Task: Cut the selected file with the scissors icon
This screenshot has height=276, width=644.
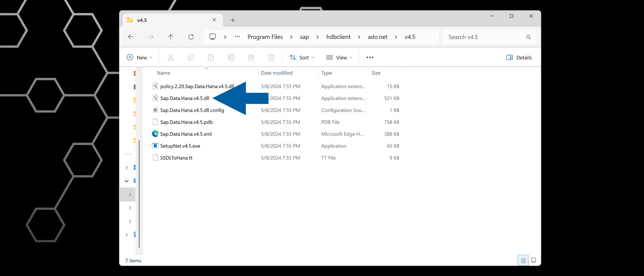Action: click(x=171, y=57)
